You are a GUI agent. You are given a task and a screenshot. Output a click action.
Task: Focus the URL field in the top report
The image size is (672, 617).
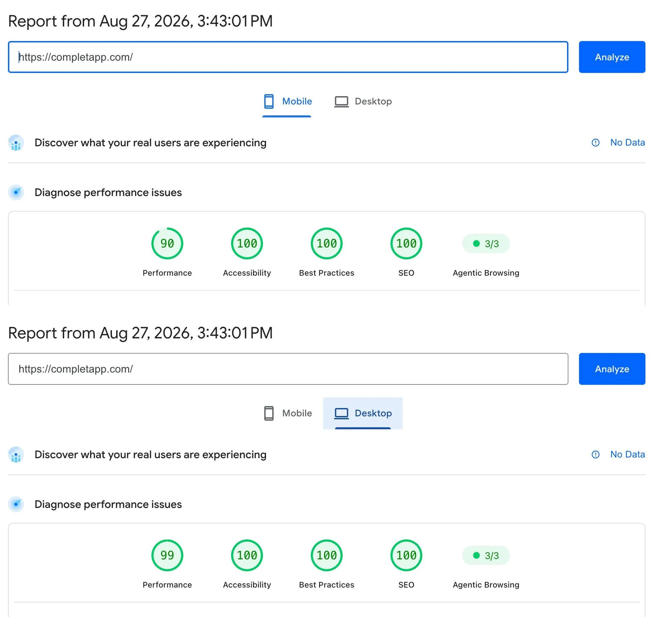coord(288,57)
